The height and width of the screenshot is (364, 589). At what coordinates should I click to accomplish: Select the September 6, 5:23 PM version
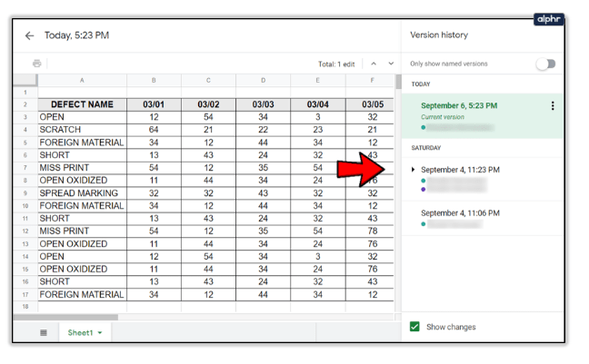click(x=482, y=116)
